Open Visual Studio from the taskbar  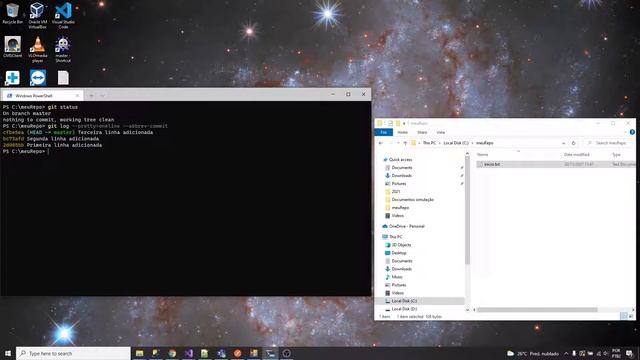pyautogui.click(x=189, y=353)
